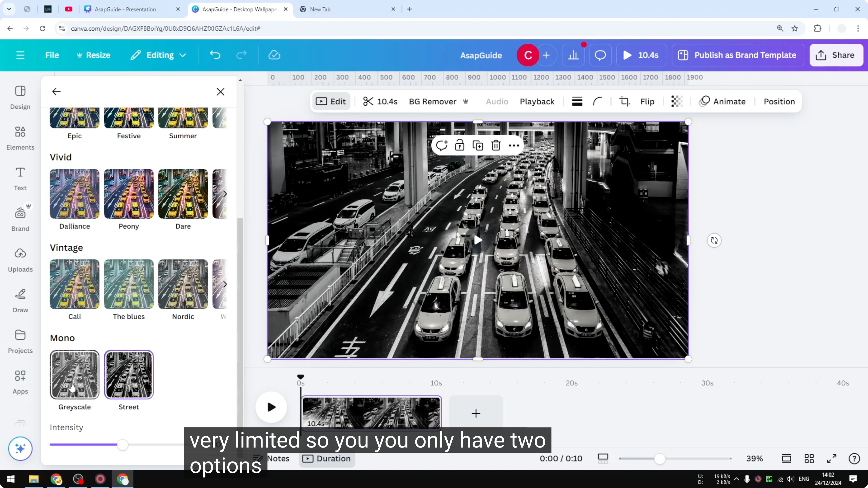Toggle fullscreen preview mode
The image size is (868, 488).
click(831, 458)
